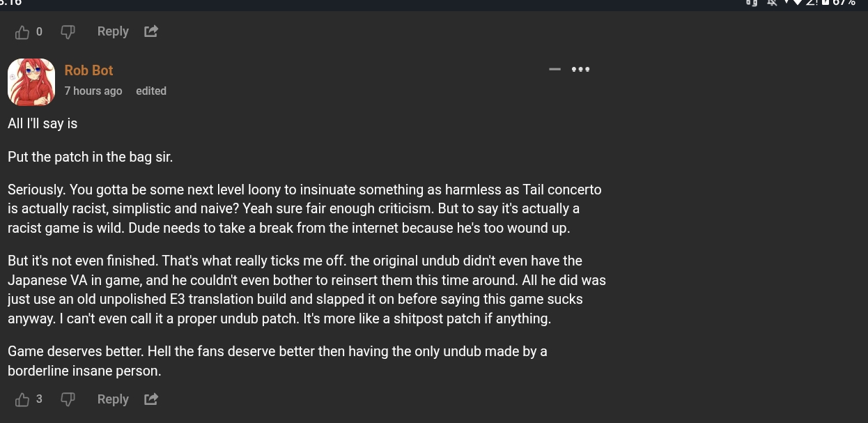
Task: Upvote Rob Bot's comment with thumbs up
Action: click(x=22, y=399)
